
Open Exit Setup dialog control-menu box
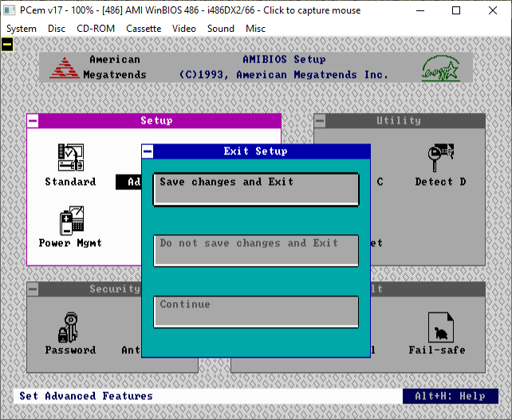tap(148, 151)
